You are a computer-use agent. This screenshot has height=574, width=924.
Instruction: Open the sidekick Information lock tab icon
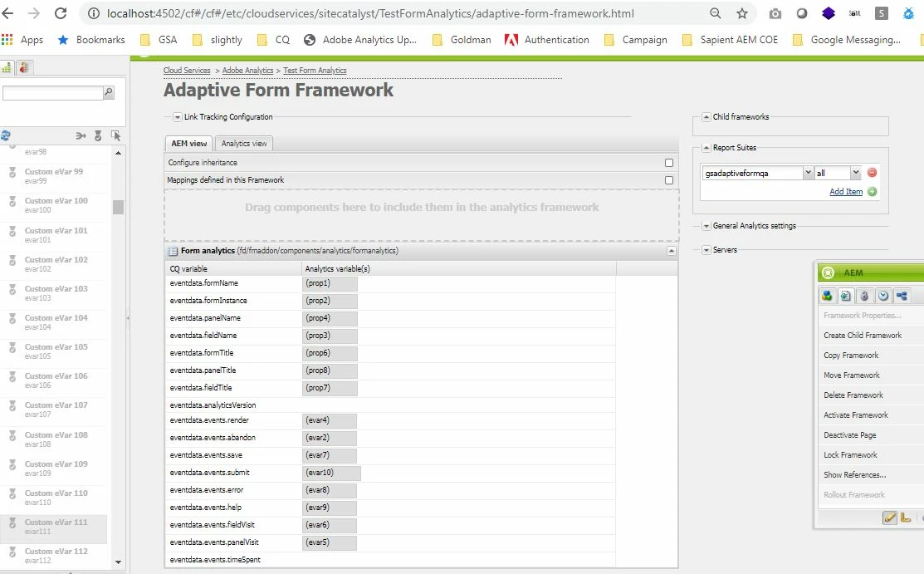[x=864, y=297]
